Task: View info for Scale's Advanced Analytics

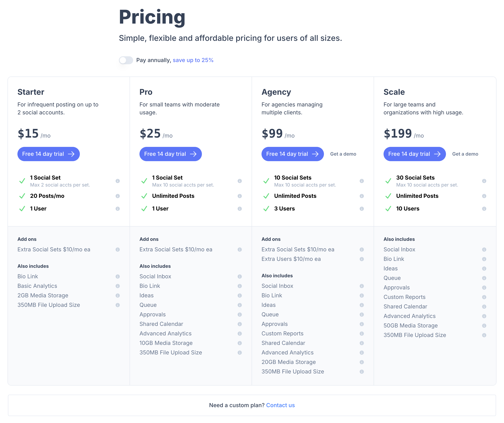Action: point(484,316)
